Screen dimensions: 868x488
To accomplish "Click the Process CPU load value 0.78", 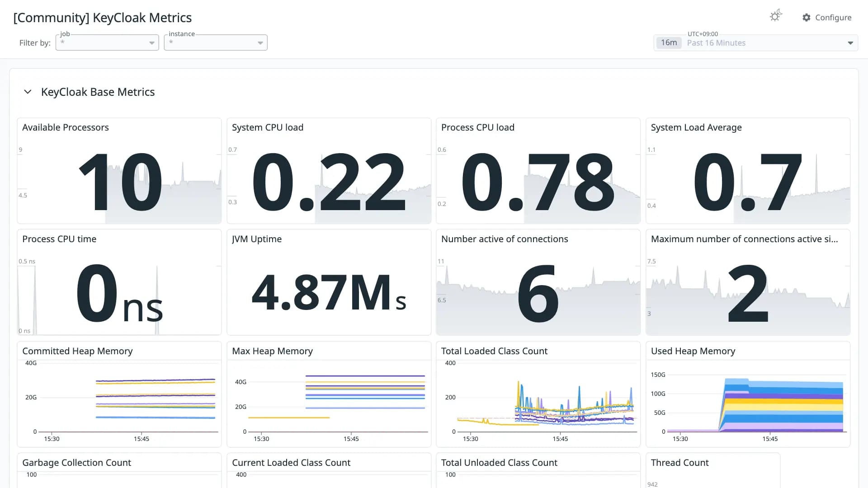I will [538, 182].
